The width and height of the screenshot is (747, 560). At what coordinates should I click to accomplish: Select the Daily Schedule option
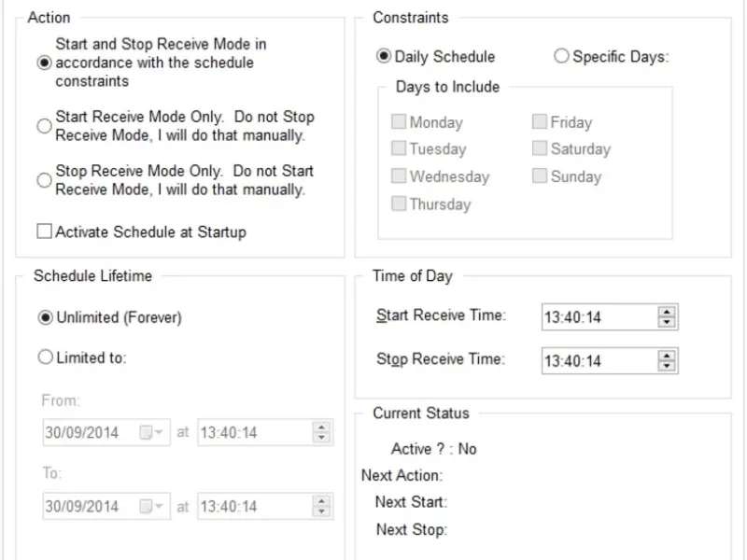(384, 56)
